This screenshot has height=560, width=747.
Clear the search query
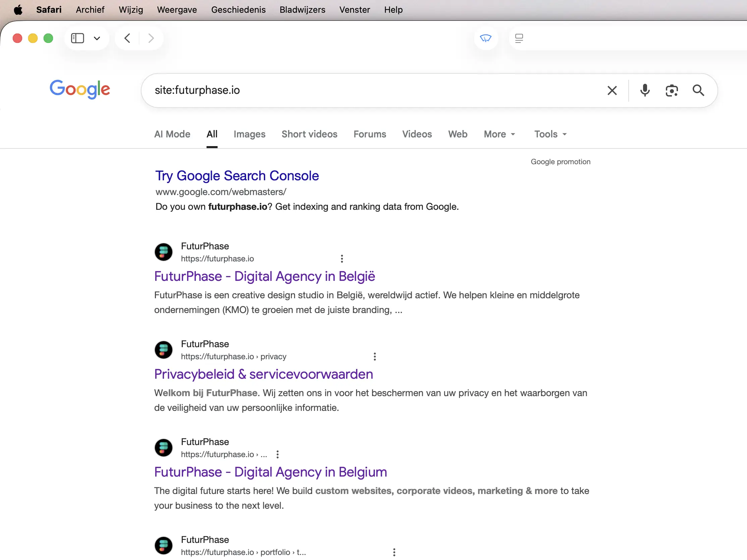612,90
